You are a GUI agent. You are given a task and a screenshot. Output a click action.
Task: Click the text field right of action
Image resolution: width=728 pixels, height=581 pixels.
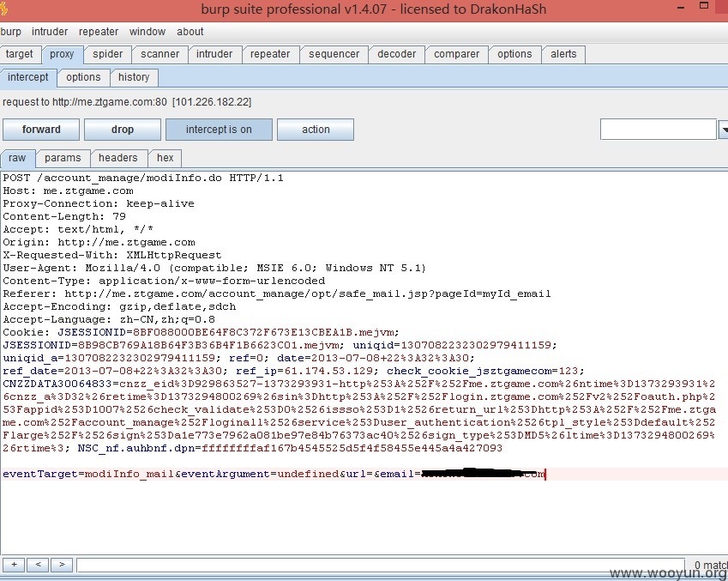pos(659,130)
